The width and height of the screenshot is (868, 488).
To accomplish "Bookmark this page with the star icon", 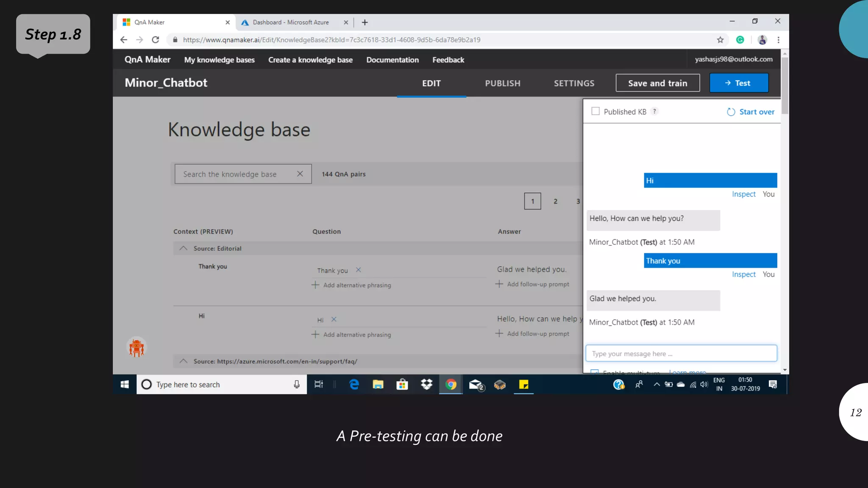I will [x=720, y=40].
